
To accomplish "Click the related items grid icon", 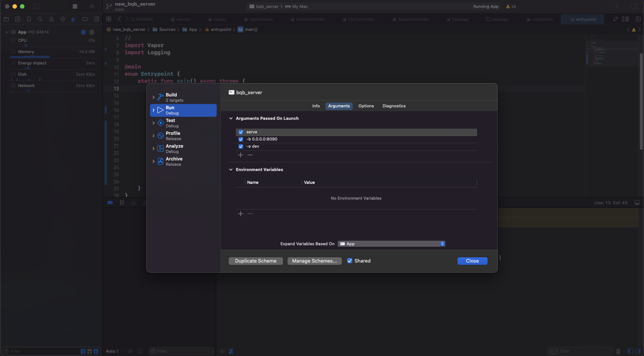I will coord(109,19).
